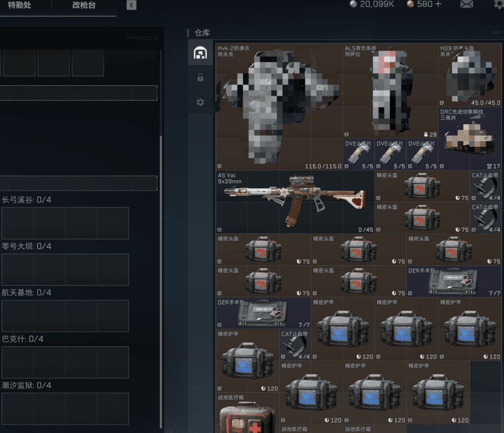Click the 20,099K currency balance

375,4
